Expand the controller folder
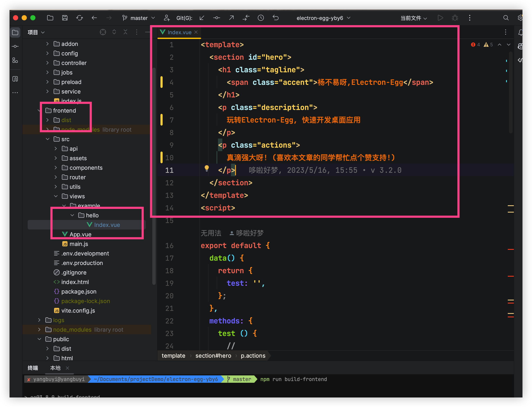This screenshot has width=532, height=407. [x=47, y=63]
